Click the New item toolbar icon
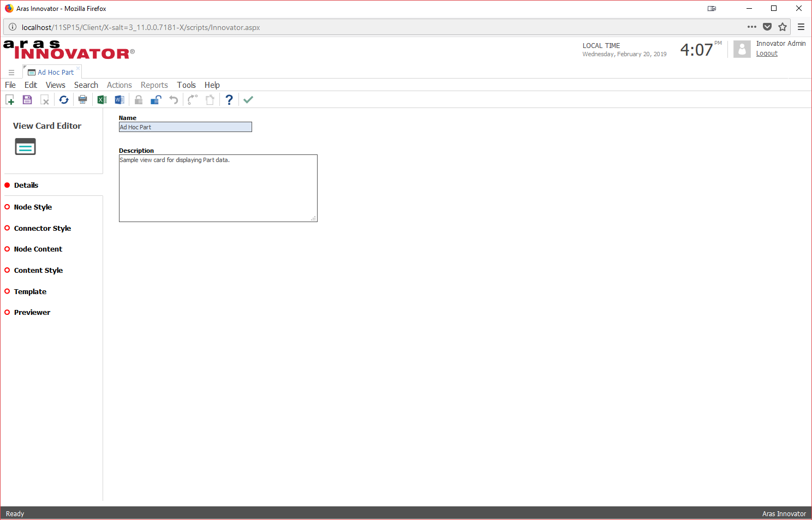This screenshot has width=812, height=520. coord(10,100)
